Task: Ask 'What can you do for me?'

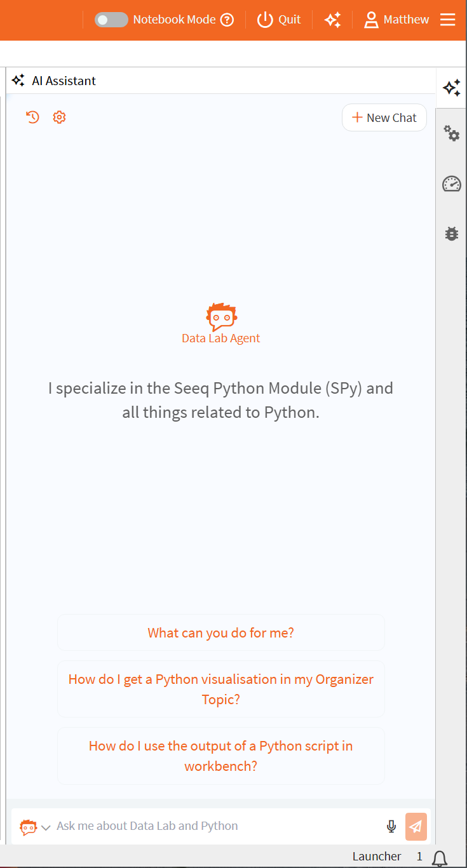Action: tap(220, 632)
